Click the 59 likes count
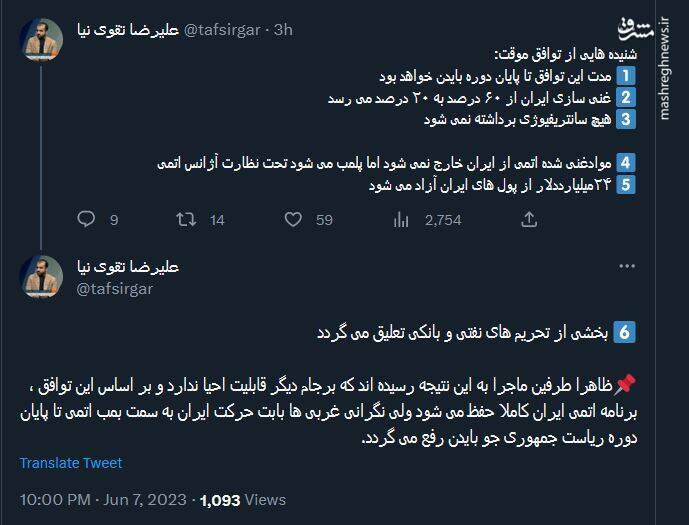The image size is (689, 525). pyautogui.click(x=324, y=220)
